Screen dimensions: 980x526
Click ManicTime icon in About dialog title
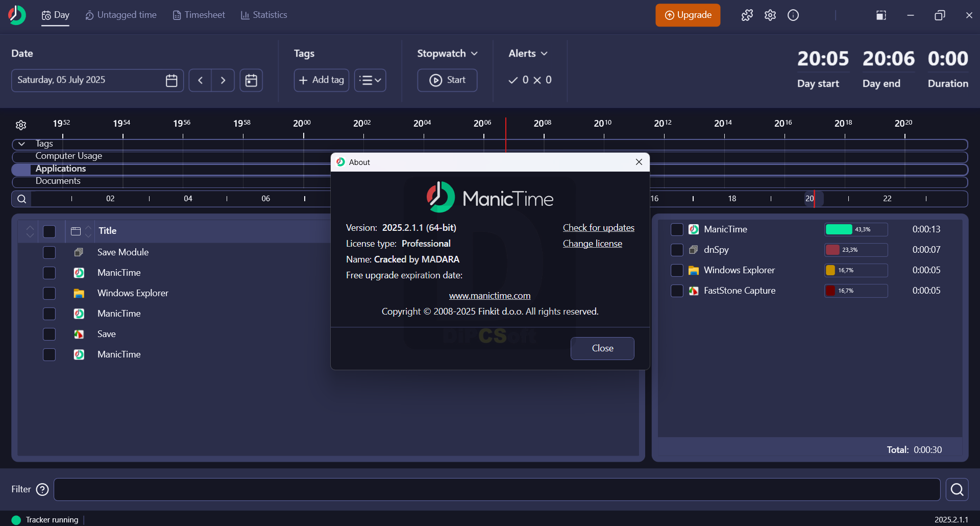[340, 162]
